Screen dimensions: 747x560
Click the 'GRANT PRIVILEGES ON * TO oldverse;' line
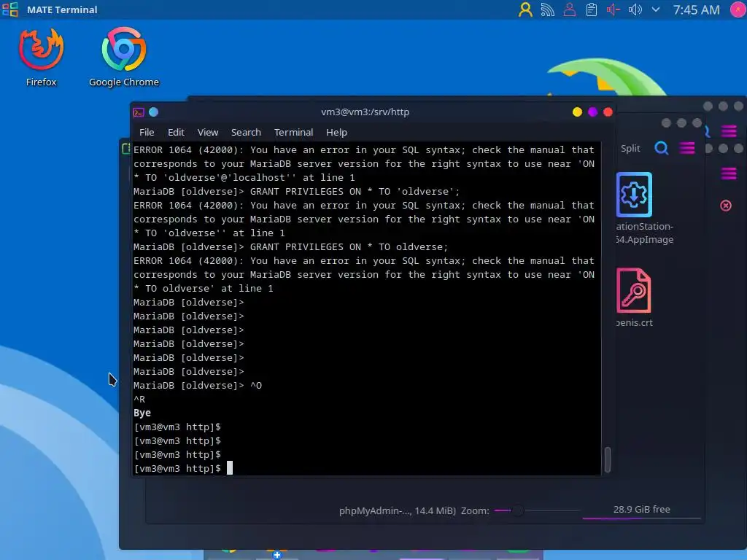(x=349, y=247)
